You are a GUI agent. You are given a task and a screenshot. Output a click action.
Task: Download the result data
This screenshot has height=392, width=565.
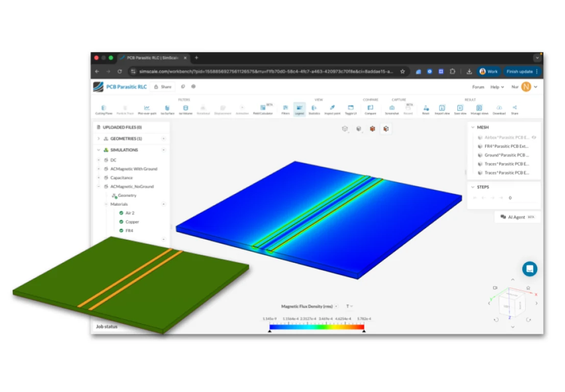click(499, 110)
